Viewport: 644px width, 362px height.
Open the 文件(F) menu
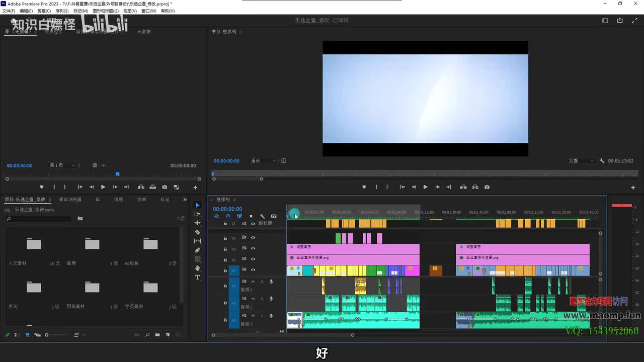9,11
